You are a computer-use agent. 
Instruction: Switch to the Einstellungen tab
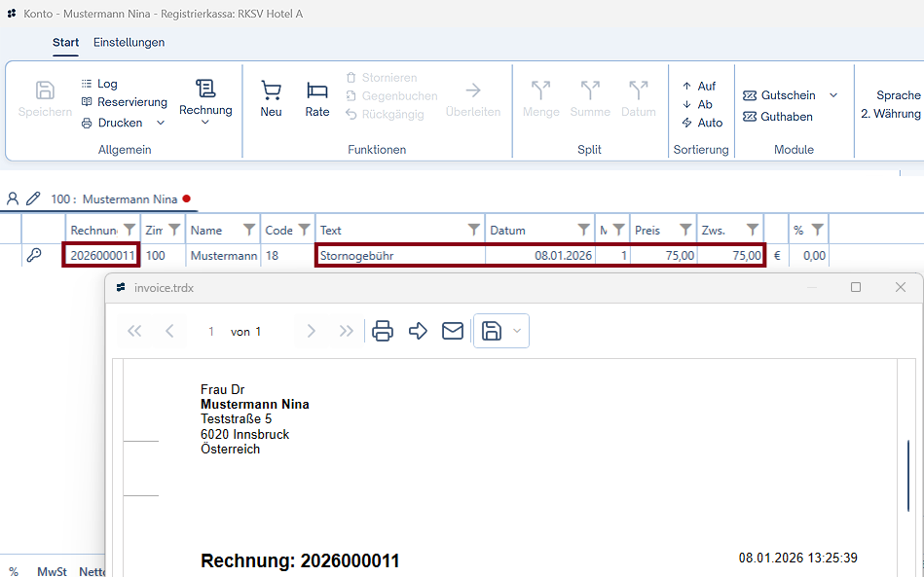[129, 43]
